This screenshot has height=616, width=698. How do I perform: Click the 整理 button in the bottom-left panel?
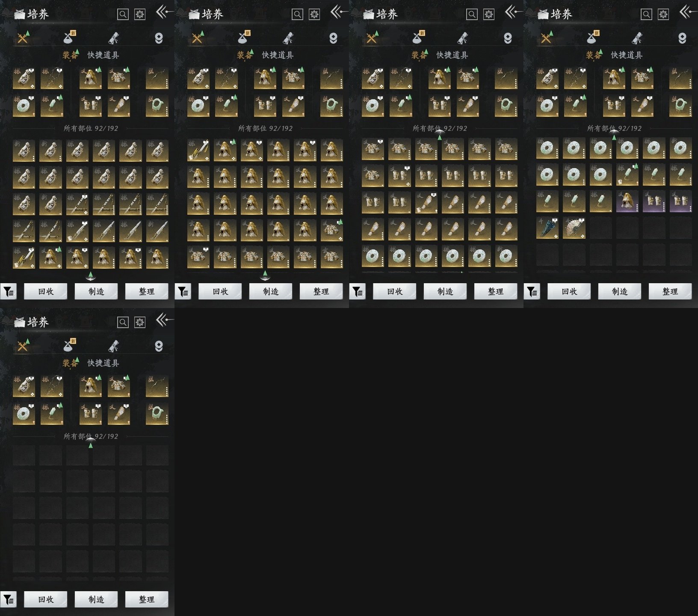pos(147,599)
